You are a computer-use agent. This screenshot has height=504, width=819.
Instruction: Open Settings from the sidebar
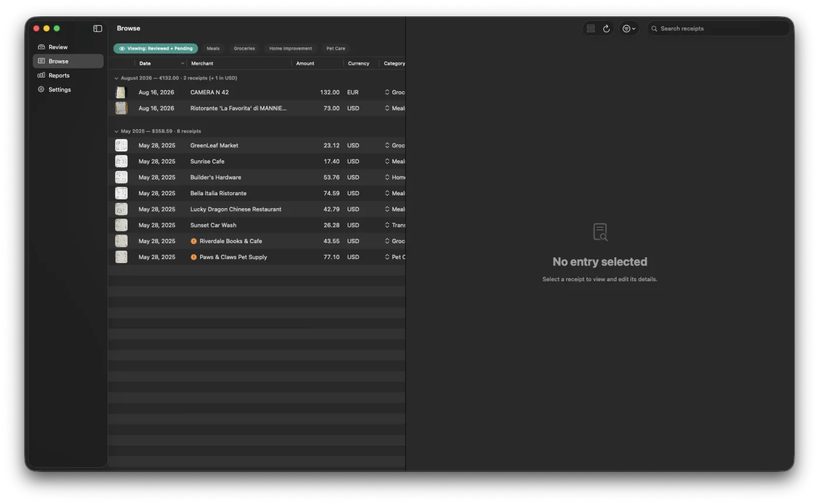(68, 89)
